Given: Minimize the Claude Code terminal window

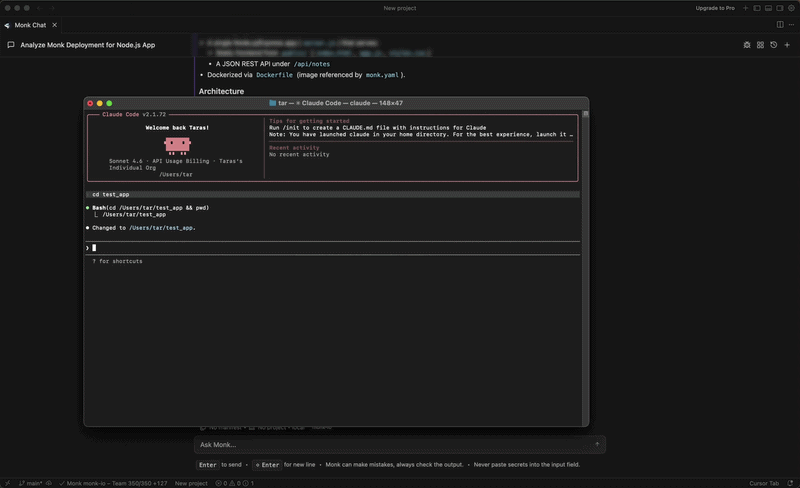Looking at the screenshot, I should pyautogui.click(x=99, y=103).
